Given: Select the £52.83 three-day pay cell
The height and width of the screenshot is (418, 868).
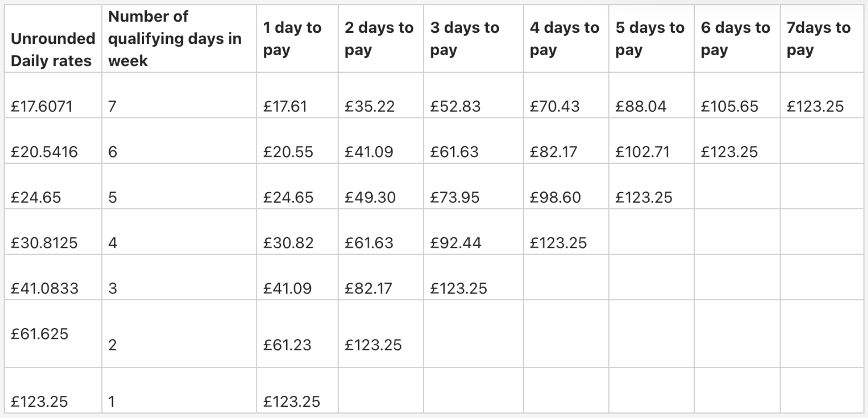Looking at the screenshot, I should (473, 95).
